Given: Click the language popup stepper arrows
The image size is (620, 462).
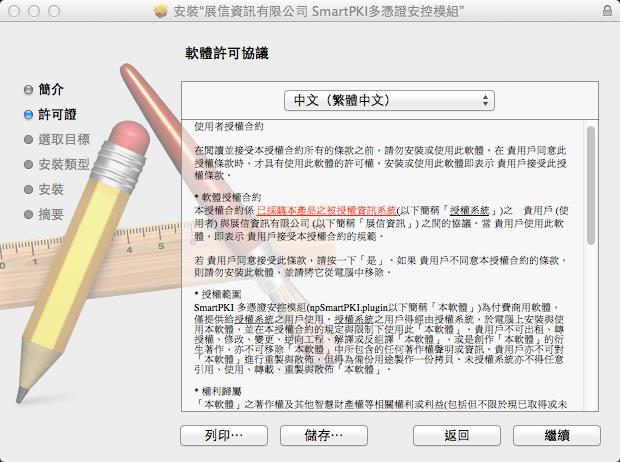Looking at the screenshot, I should click(485, 100).
